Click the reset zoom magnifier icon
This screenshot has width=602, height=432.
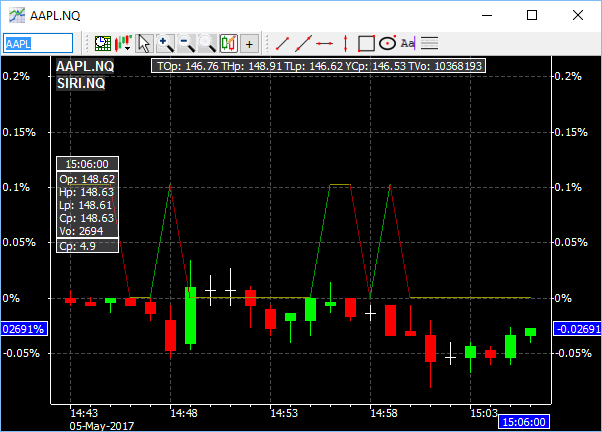207,43
